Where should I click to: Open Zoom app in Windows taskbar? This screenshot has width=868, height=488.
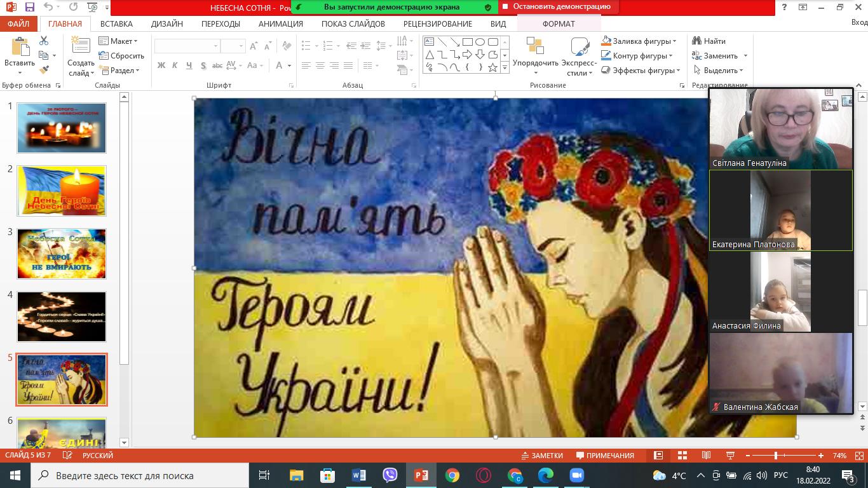576,475
